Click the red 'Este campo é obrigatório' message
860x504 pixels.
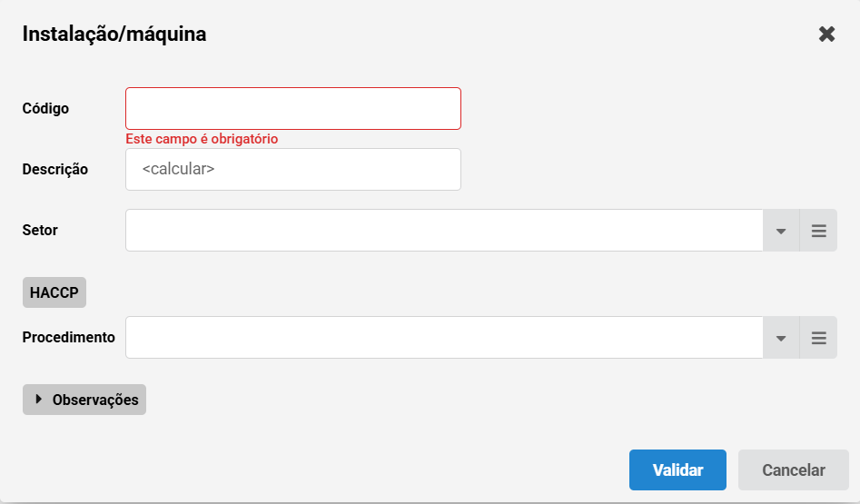pos(202,139)
